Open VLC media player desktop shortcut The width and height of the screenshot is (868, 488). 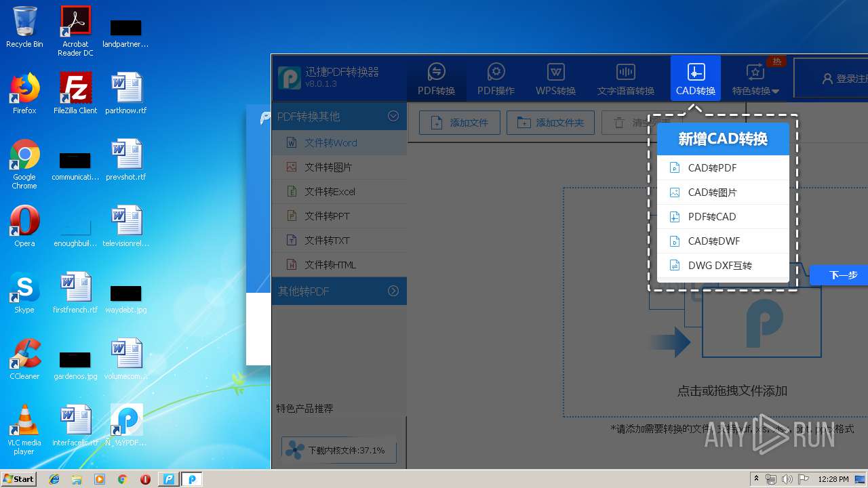[x=24, y=430]
